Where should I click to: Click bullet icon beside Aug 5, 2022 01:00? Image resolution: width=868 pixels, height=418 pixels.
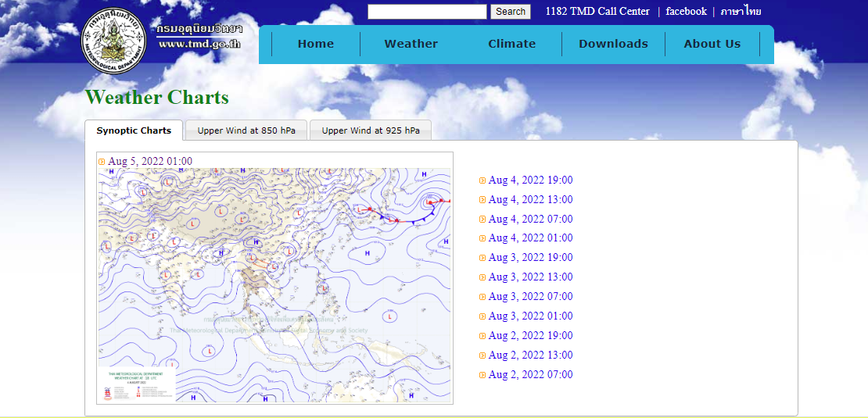click(102, 162)
